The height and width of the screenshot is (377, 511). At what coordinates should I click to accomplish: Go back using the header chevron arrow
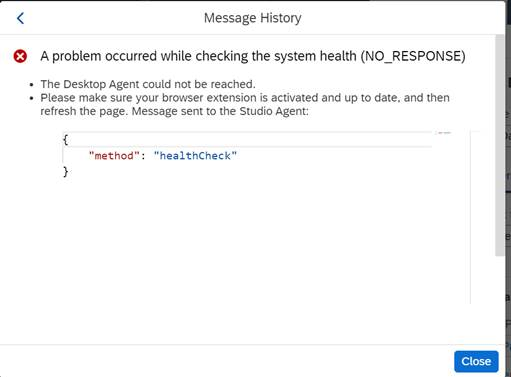[x=20, y=18]
